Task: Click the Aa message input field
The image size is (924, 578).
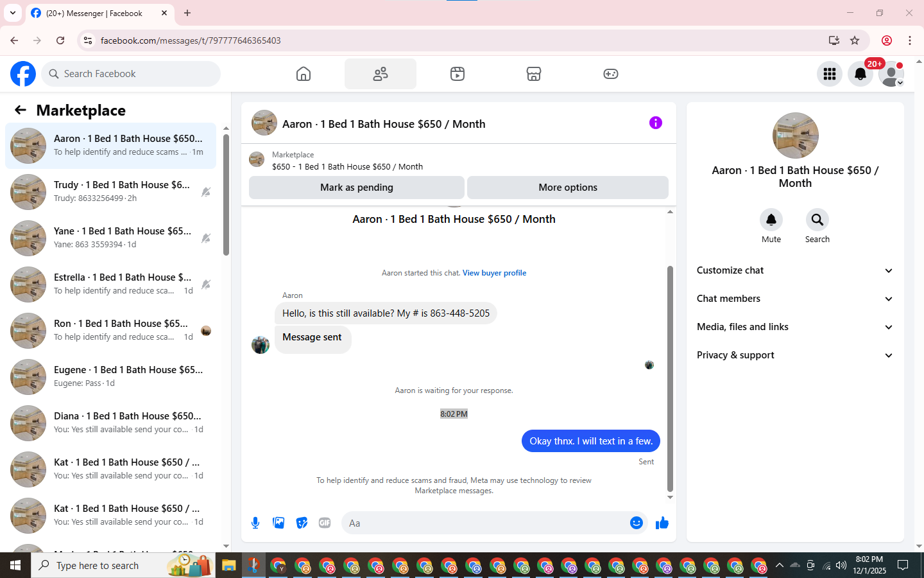Action: 484,523
